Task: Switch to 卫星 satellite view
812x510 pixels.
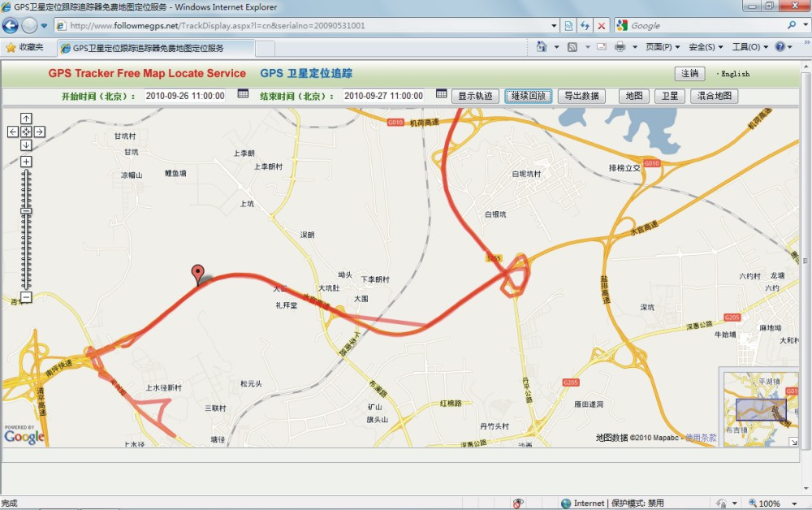Action: point(670,97)
